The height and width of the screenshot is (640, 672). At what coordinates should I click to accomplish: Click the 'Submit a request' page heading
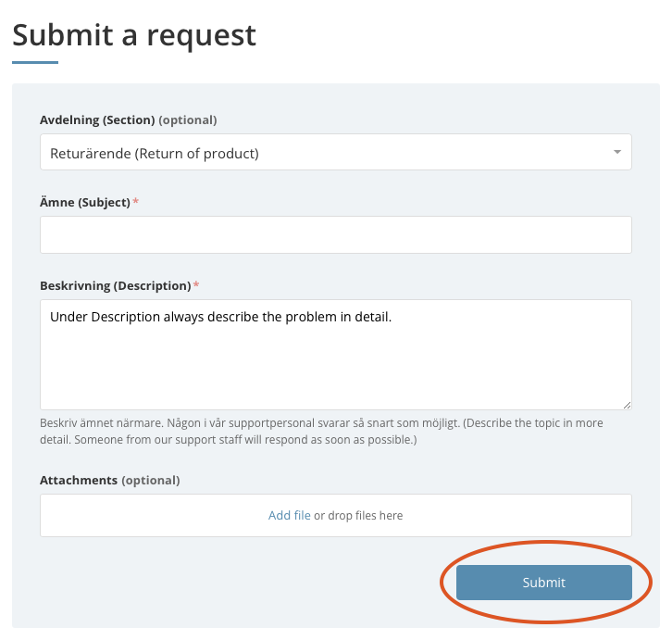tap(134, 35)
